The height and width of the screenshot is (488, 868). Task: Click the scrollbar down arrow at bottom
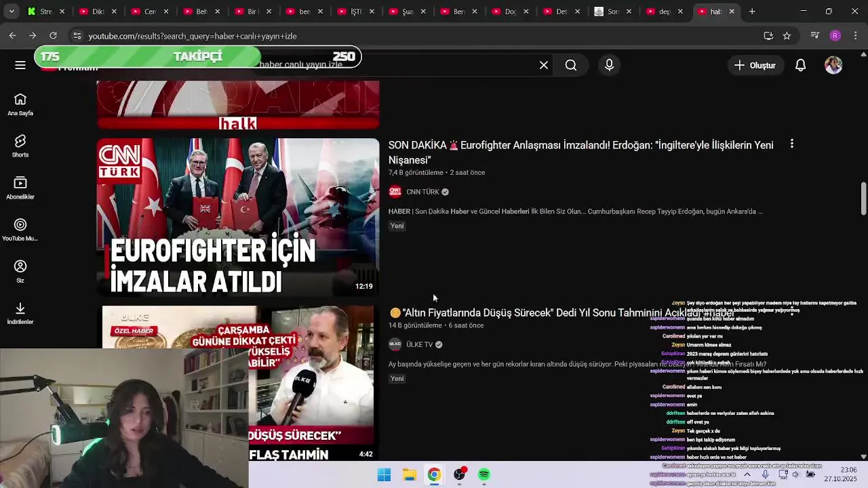coord(863,457)
